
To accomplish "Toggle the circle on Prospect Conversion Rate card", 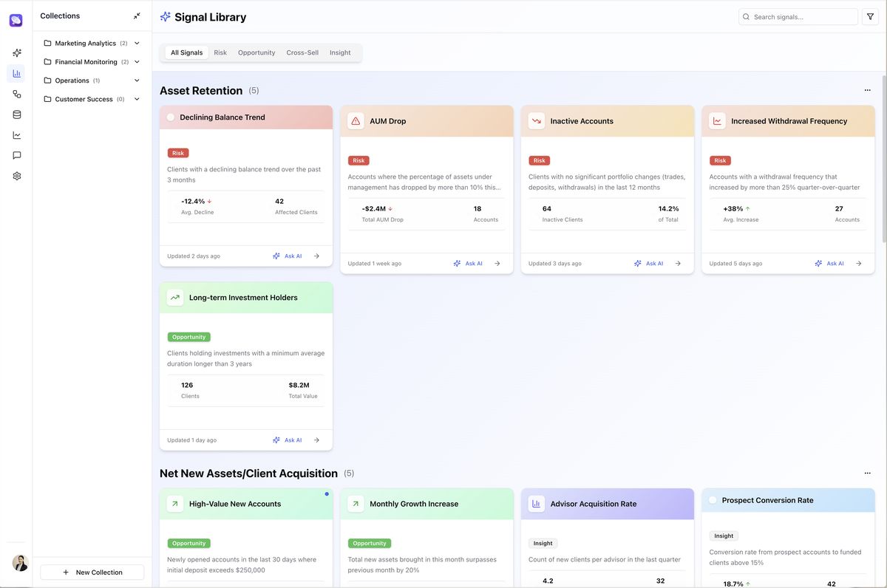I will click(x=713, y=500).
